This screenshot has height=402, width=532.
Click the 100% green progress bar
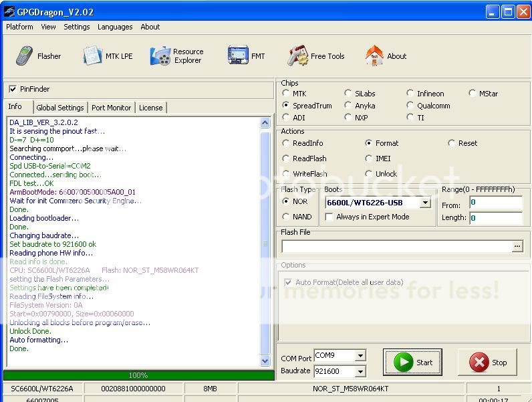pyautogui.click(x=139, y=375)
